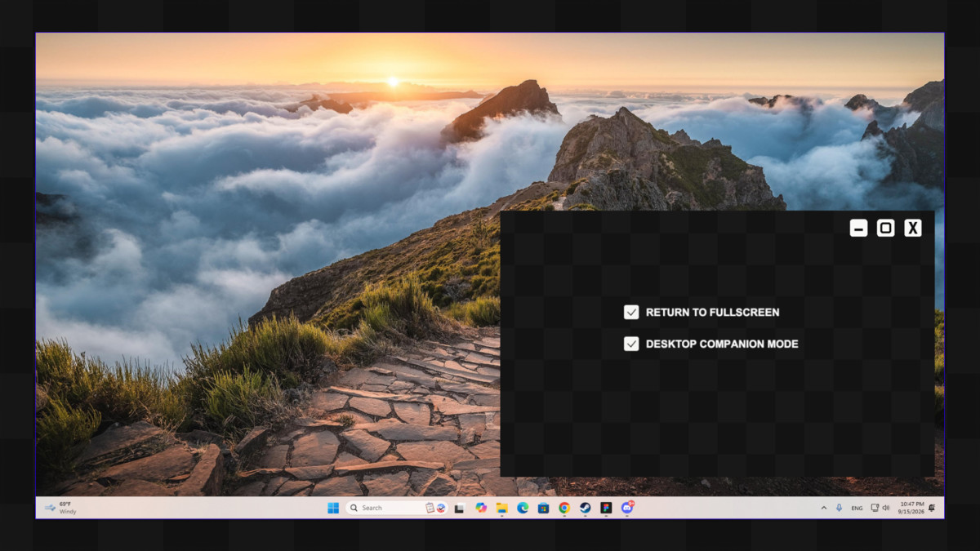
Task: Open Figma from the taskbar
Action: 606,508
